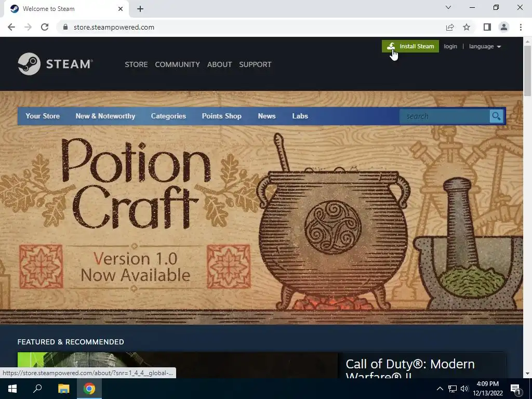Click the vertical scrollbar thumb
The width and height of the screenshot is (532, 399).
(x=527, y=70)
